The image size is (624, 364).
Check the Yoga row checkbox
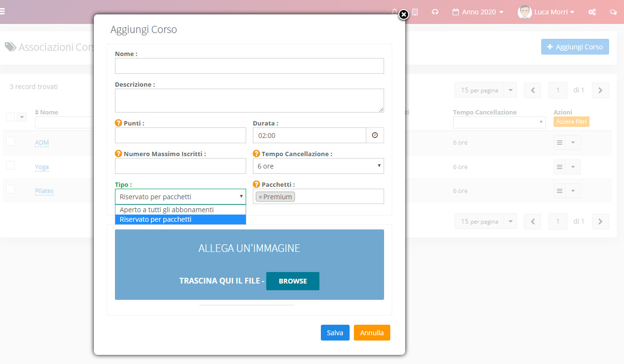click(11, 165)
